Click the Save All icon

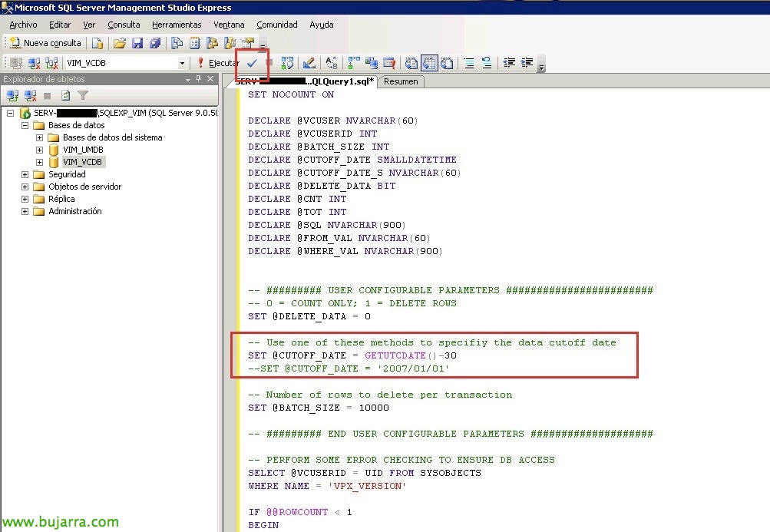click(155, 43)
